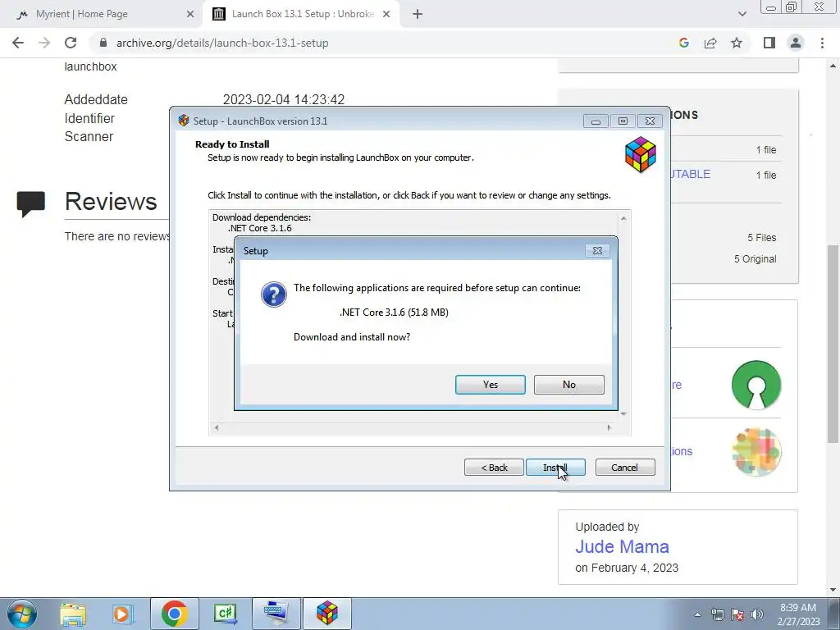Viewport: 840px width, 630px height.
Task: Open the Windows Start menu
Action: [22, 614]
